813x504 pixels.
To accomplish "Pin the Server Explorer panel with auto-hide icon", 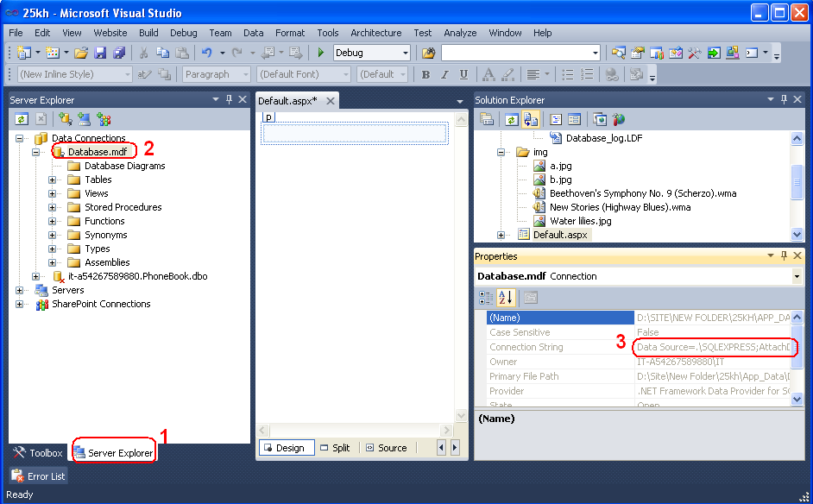I will pos(230,99).
